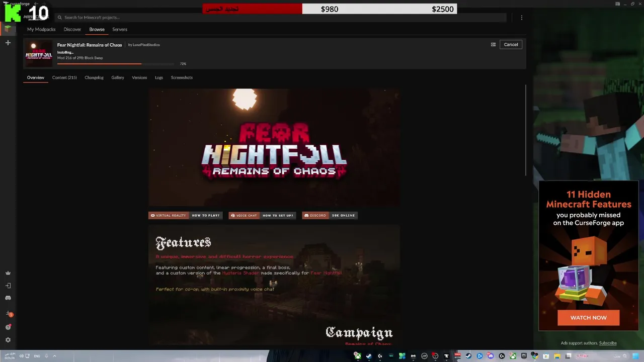Viewport: 644px width, 362px height.
Task: Switch to My Modpacks tab
Action: [x=41, y=29]
